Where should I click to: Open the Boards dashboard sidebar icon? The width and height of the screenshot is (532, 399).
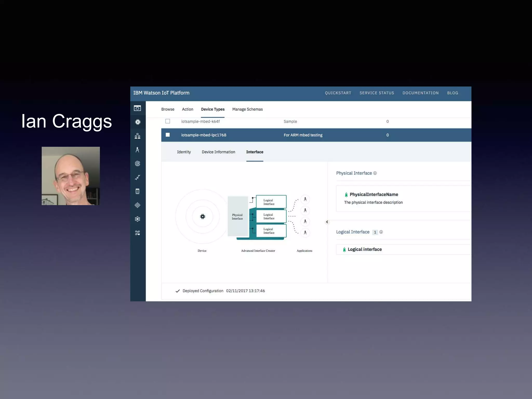pyautogui.click(x=137, y=108)
